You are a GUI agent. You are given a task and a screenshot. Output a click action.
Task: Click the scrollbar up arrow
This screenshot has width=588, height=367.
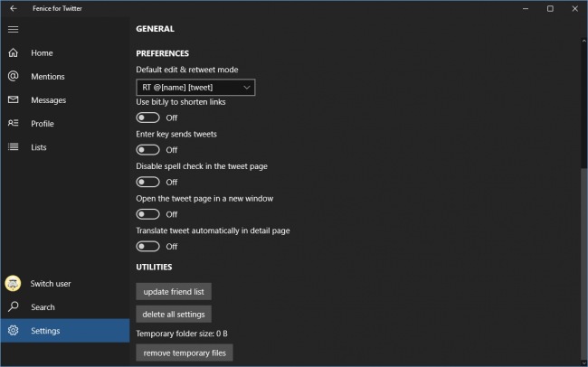point(583,40)
